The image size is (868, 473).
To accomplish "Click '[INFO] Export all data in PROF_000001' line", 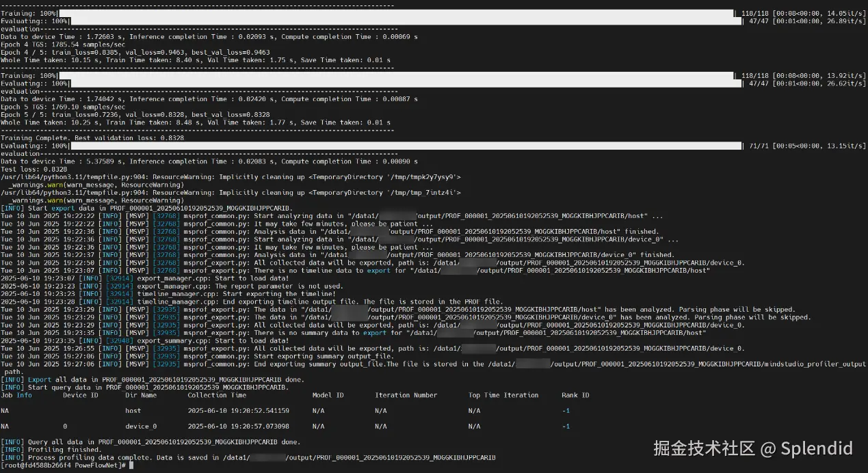I will (153, 379).
